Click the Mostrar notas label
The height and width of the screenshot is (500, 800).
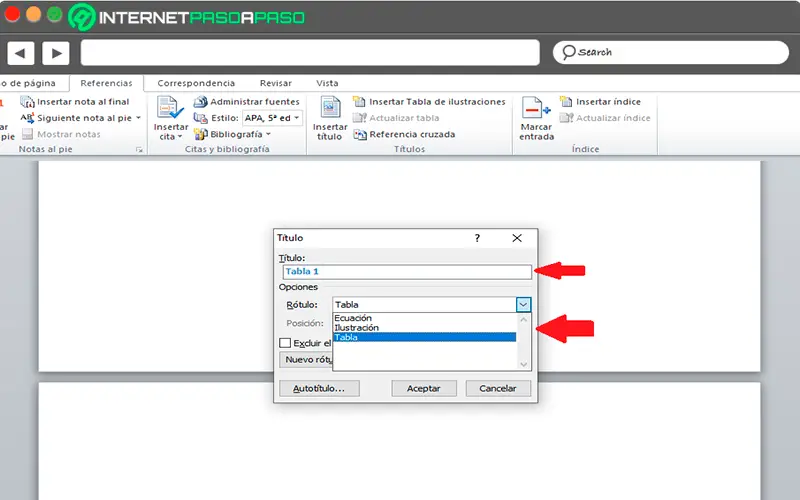69,134
